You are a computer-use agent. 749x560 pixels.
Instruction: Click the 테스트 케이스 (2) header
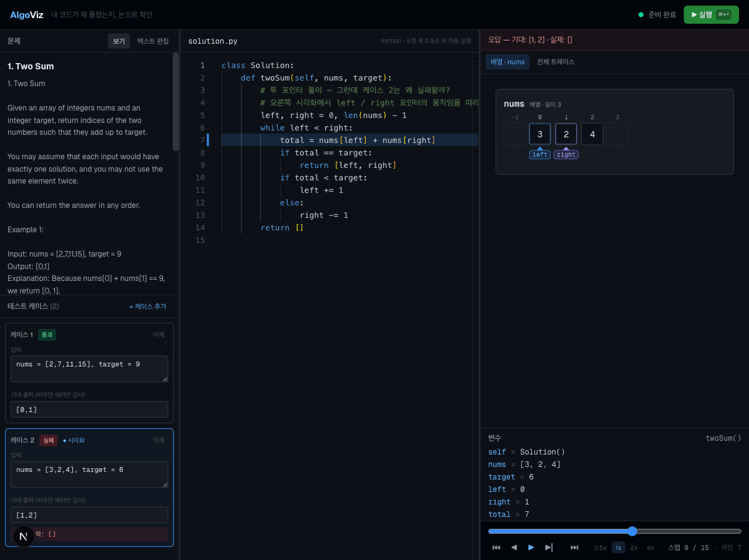click(33, 307)
